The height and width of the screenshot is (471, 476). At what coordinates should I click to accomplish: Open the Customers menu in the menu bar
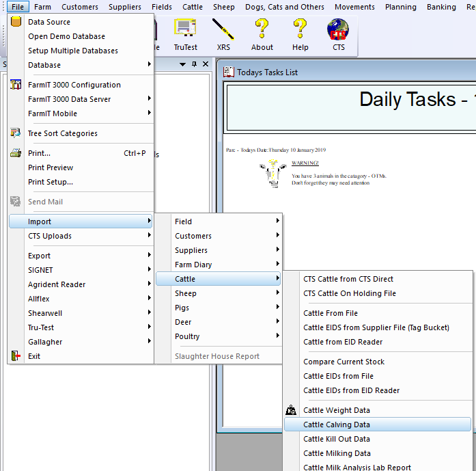point(80,7)
